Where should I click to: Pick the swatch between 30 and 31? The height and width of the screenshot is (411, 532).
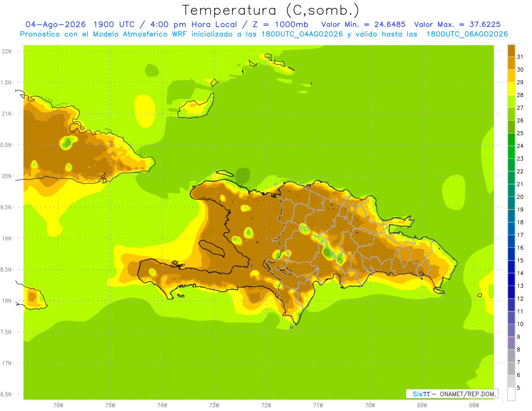511,63
